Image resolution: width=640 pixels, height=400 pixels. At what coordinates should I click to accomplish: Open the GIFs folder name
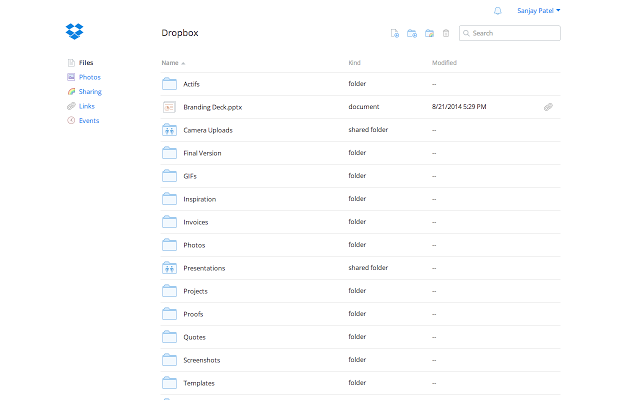(190, 176)
